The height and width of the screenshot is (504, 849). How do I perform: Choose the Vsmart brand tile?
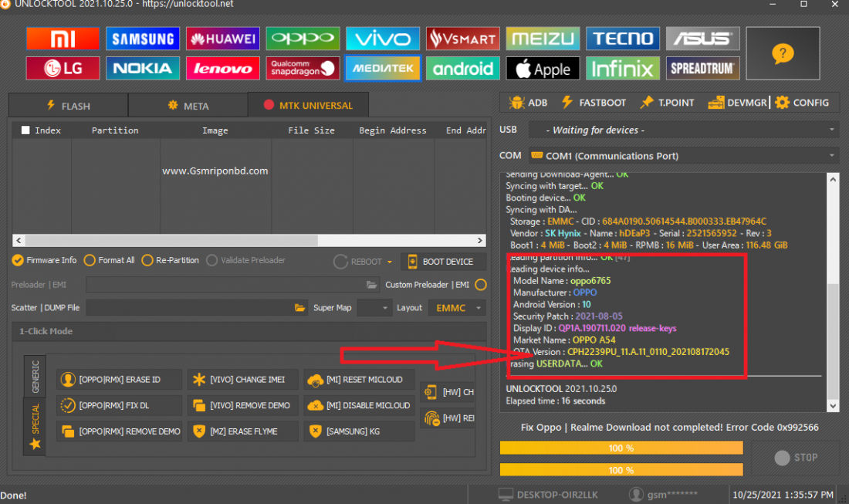pyautogui.click(x=463, y=39)
